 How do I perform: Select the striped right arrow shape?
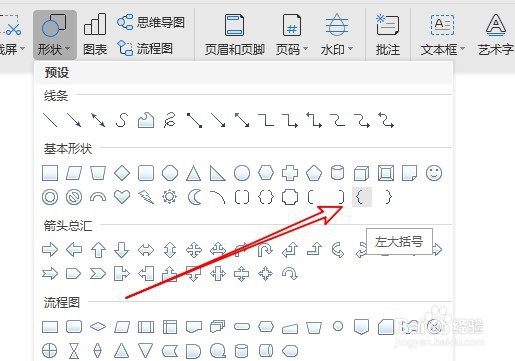(50, 274)
